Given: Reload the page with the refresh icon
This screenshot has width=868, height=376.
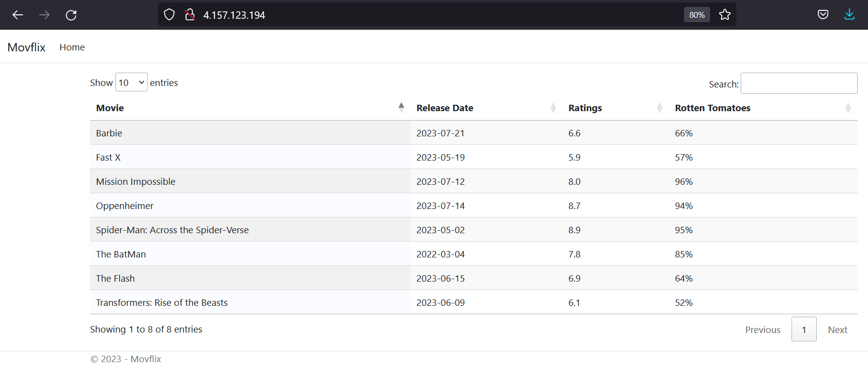Looking at the screenshot, I should (x=71, y=15).
